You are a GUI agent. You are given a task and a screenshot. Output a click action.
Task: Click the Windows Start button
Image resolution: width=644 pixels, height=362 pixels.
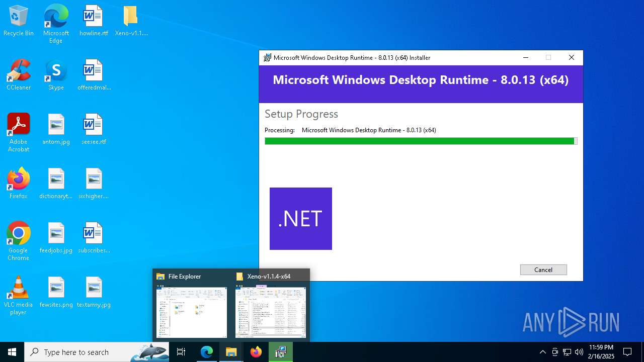point(12,352)
